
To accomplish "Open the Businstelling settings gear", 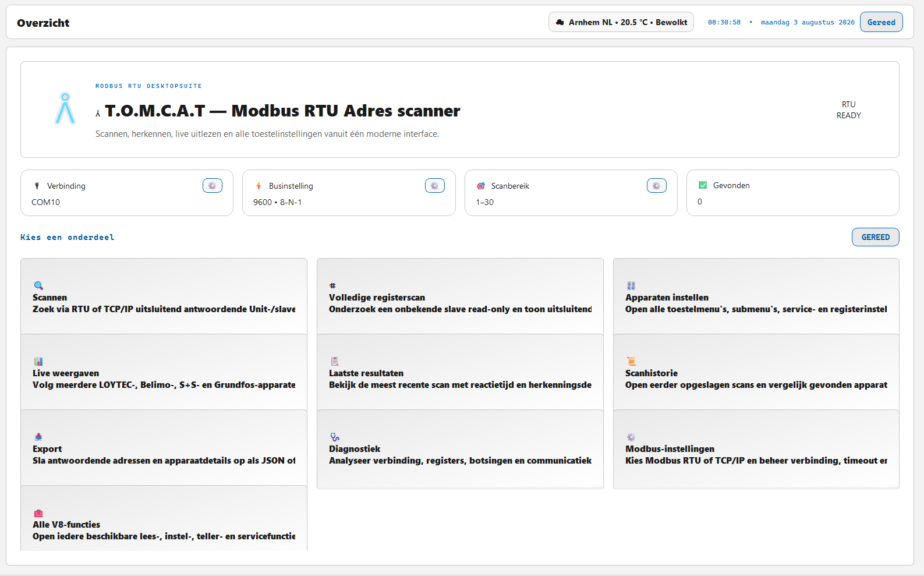I will coord(435,186).
